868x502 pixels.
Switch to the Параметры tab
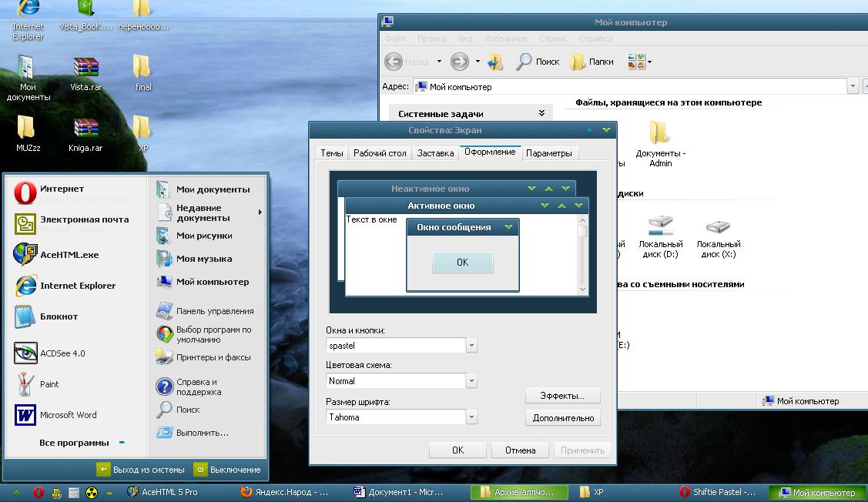(x=548, y=153)
